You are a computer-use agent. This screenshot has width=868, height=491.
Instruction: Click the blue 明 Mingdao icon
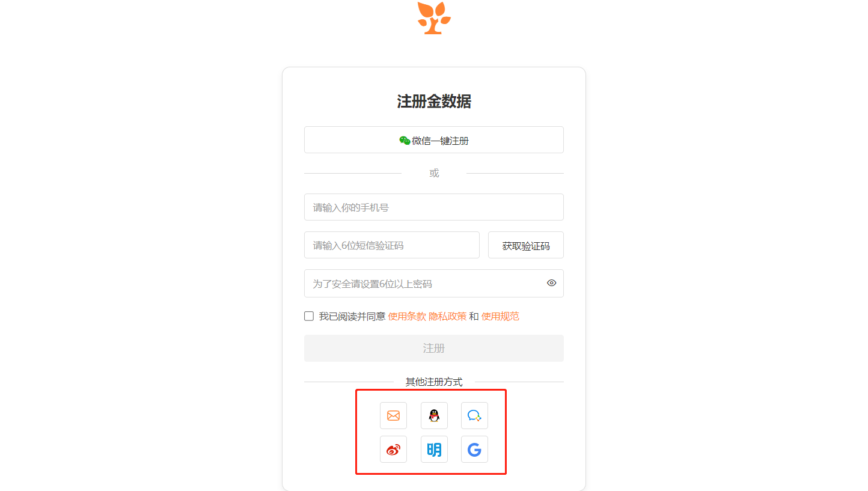tap(434, 449)
